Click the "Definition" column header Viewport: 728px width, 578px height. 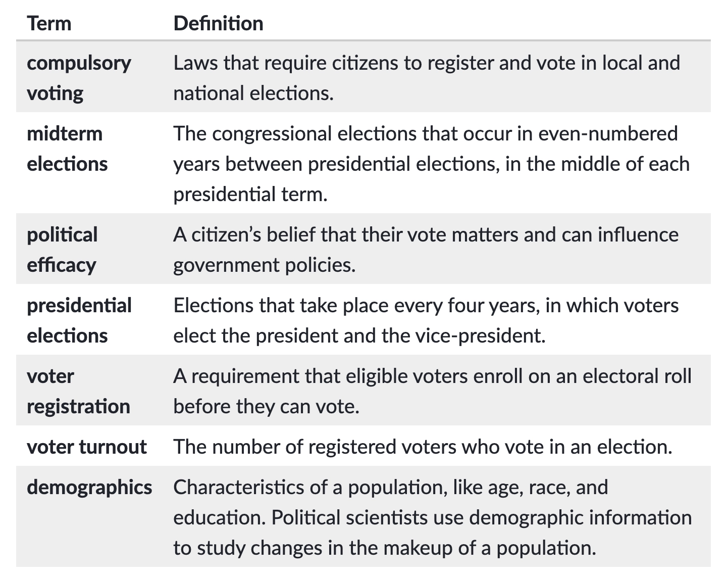218,23
